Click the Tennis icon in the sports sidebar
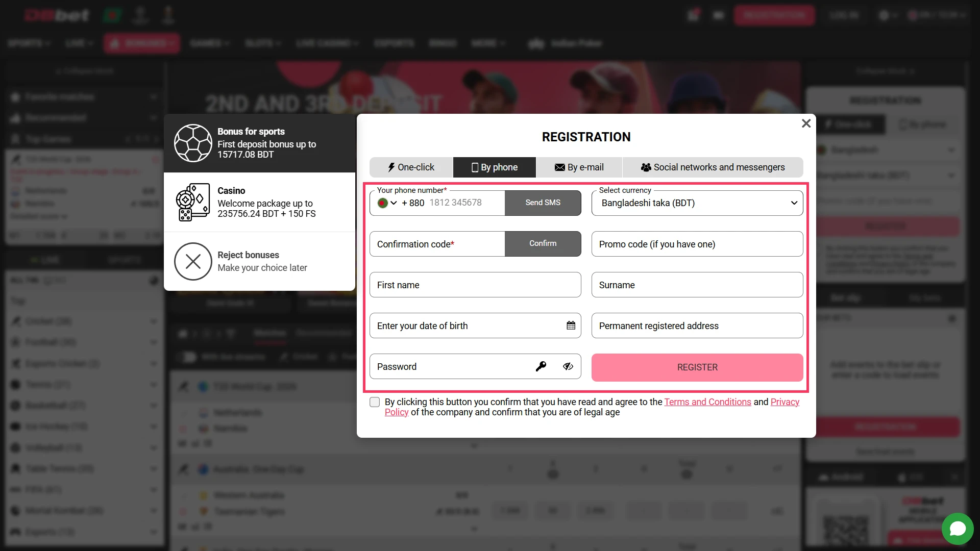This screenshot has width=980, height=551. pos(15,384)
